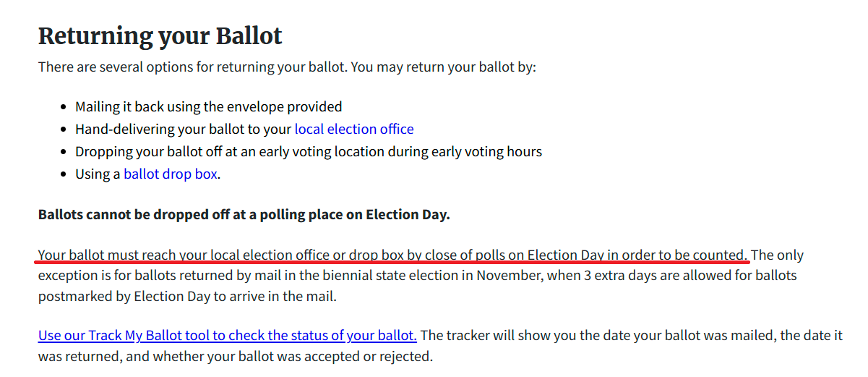This screenshot has width=868, height=377.
Task: Click bullet dot beside Hand-delivering item
Action: pyautogui.click(x=64, y=130)
